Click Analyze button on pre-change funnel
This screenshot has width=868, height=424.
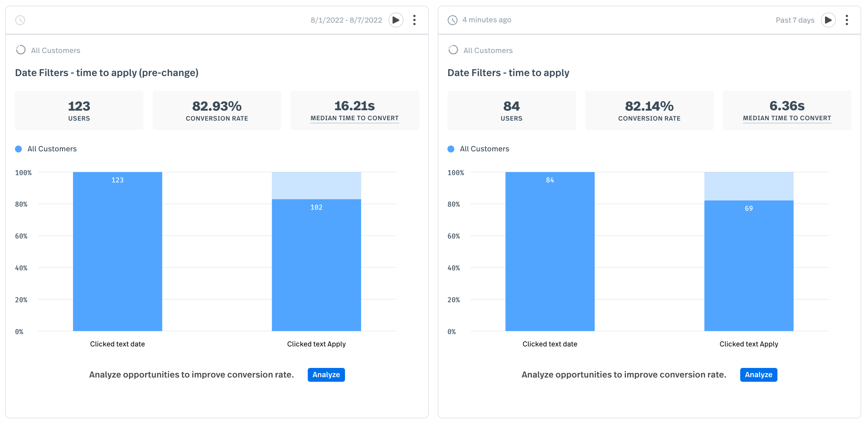(x=326, y=374)
